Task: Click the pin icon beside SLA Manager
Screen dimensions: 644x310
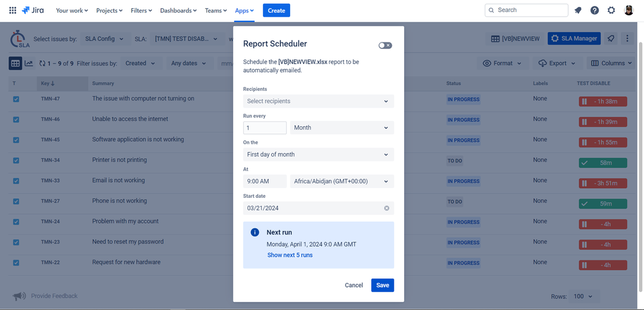Action: [610, 39]
